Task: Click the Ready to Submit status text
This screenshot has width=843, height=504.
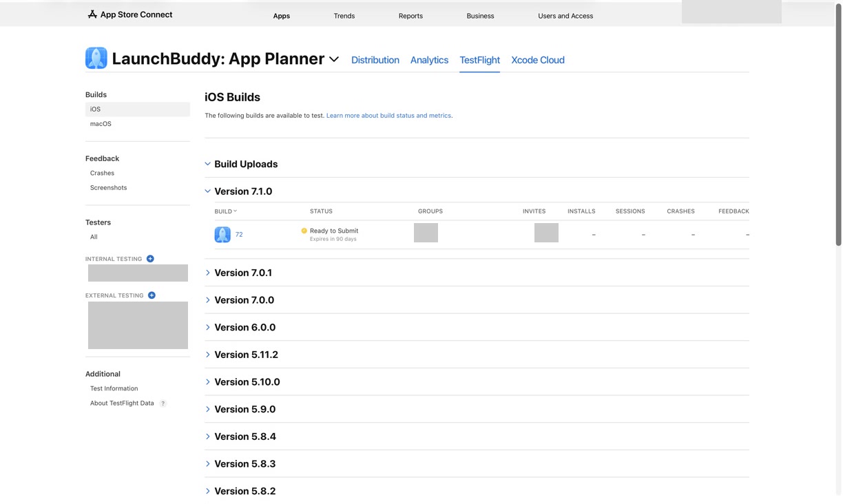Action: pos(334,231)
